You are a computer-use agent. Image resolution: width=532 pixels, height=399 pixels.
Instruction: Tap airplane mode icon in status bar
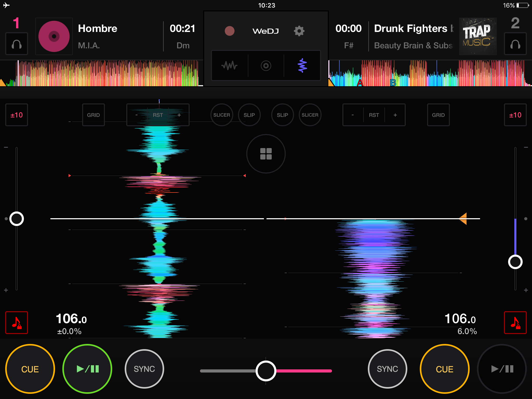click(6, 5)
